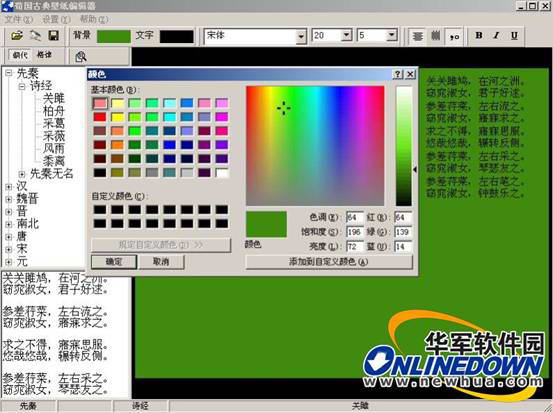Expand the 先秦无名 tree node
The width and height of the screenshot is (553, 413).
pyautogui.click(x=22, y=174)
